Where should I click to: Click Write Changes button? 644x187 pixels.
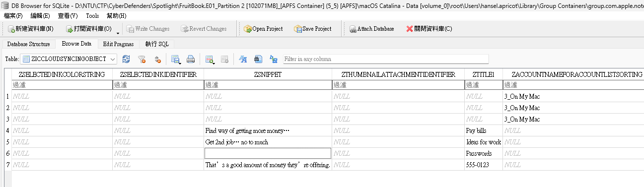148,29
